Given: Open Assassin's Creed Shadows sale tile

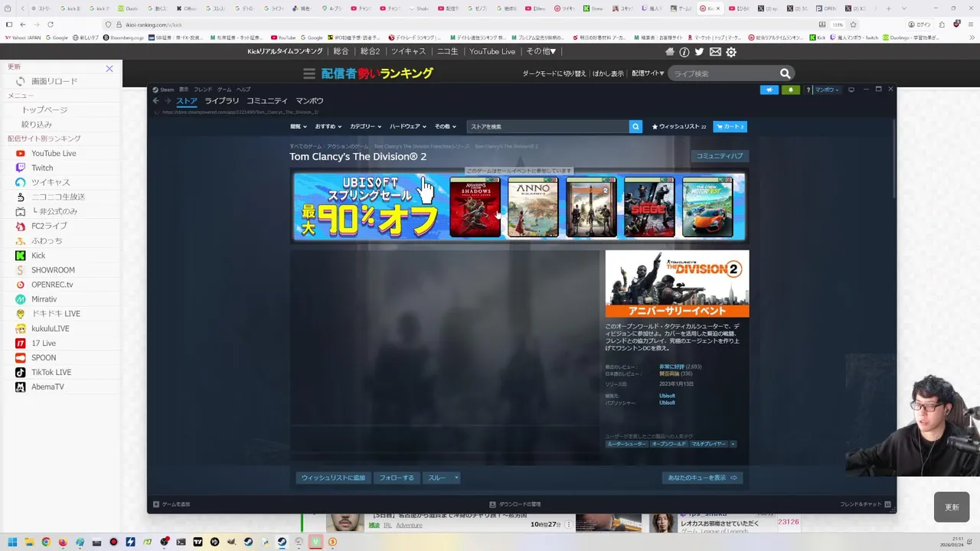Looking at the screenshot, I should tap(475, 207).
